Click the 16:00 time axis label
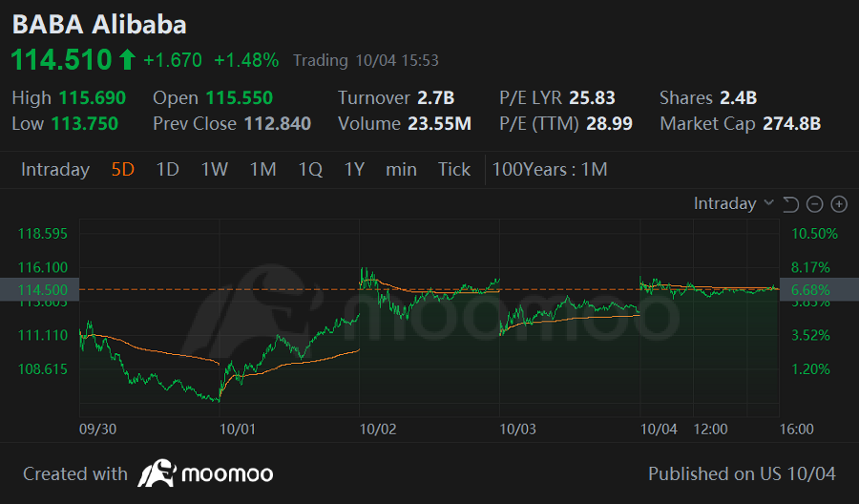Screen dimensions: 859x504 [797, 429]
